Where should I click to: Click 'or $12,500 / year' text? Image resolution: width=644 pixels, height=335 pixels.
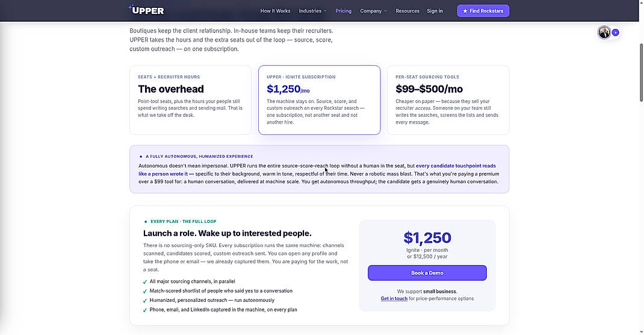coord(427,257)
